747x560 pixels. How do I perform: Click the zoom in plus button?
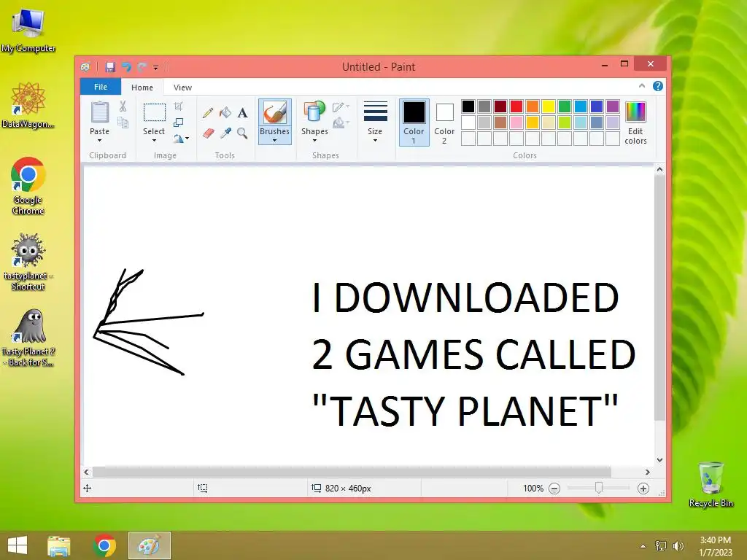coord(643,488)
